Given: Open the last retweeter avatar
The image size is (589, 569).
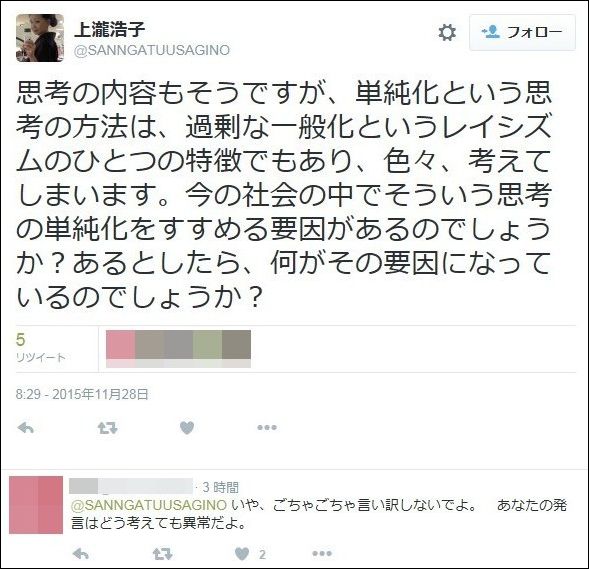Looking at the screenshot, I should click(x=236, y=349).
